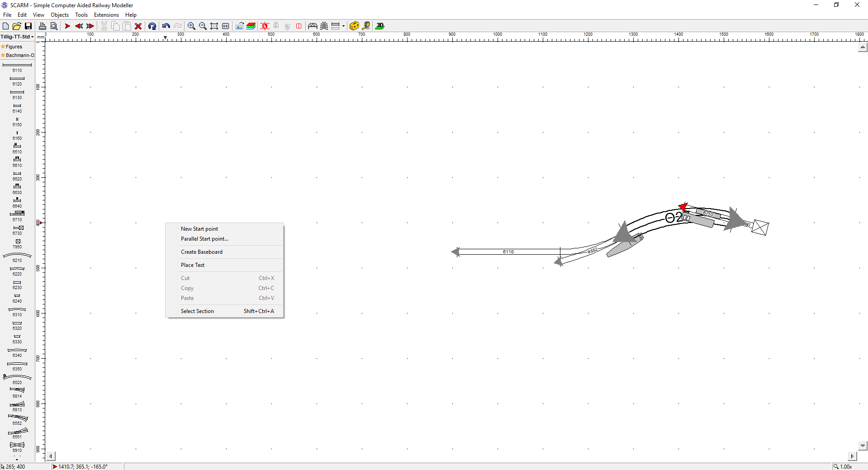Open the measuring tape tool
The height and width of the screenshot is (470, 868).
pyautogui.click(x=366, y=26)
